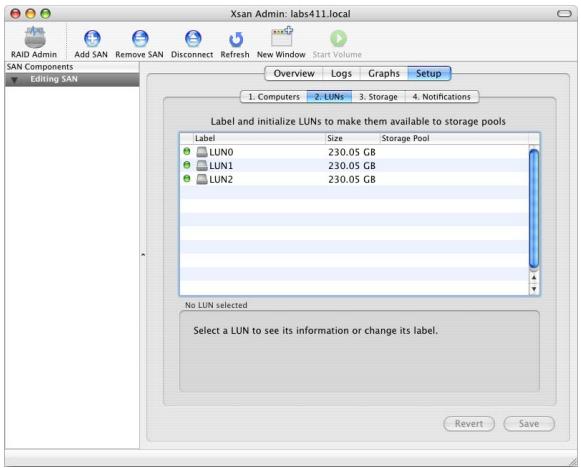Select the LUN1 row label

[221, 166]
